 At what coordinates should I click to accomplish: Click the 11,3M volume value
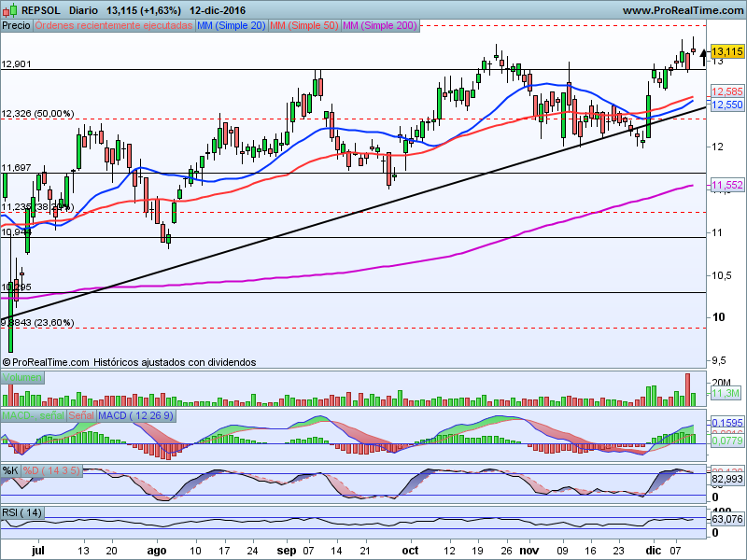click(726, 393)
